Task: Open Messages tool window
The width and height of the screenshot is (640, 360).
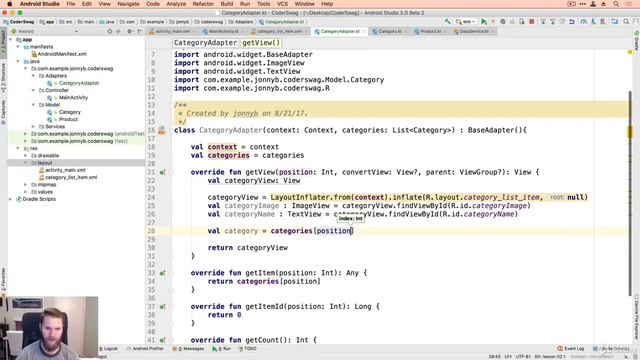Action: click(x=189, y=349)
